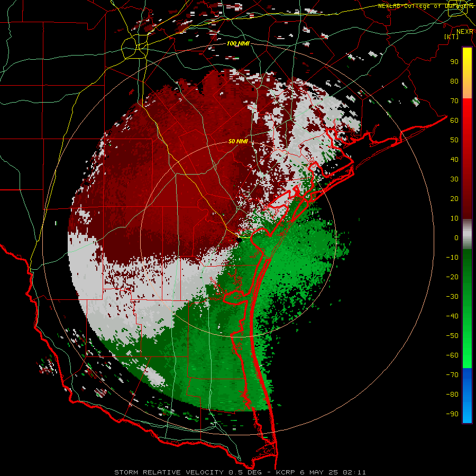Click the -20 value on the velocity scale

pos(452,277)
